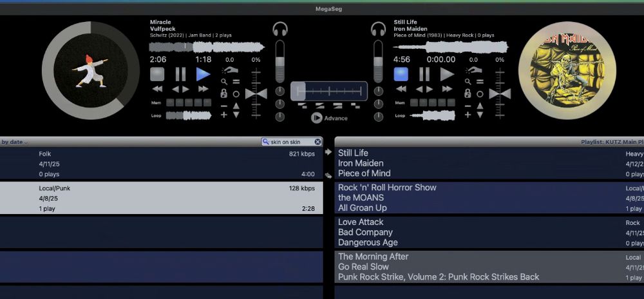Viewport: 644px width, 299px height.
Task: Select the "Still Life" row in the playlist
Action: [x=489, y=164]
